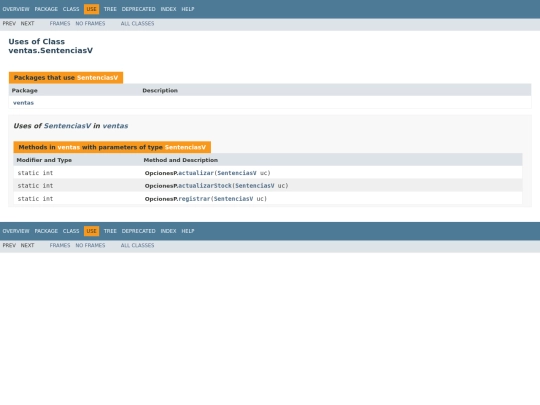The width and height of the screenshot is (540, 405).
Task: Open Tree view from top navigation bar
Action: 110,9
